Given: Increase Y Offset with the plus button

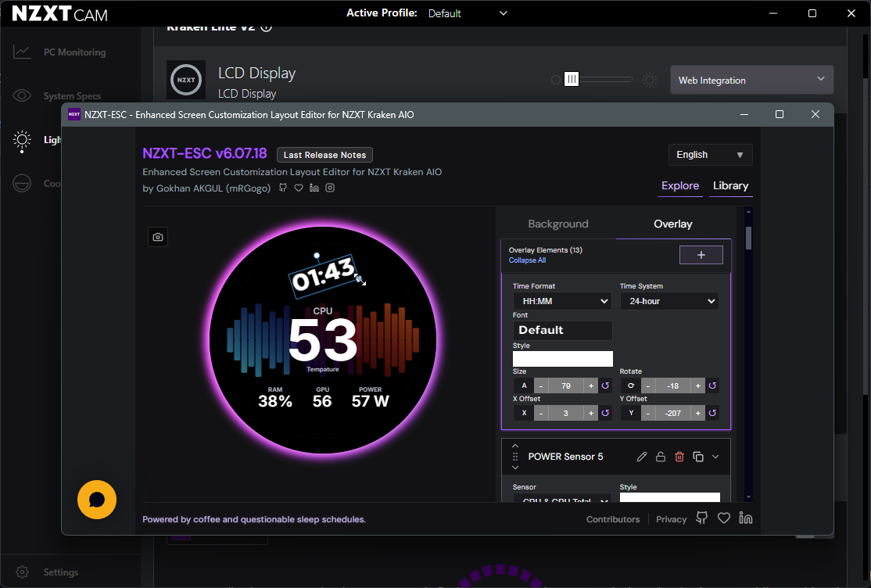Looking at the screenshot, I should [x=697, y=413].
